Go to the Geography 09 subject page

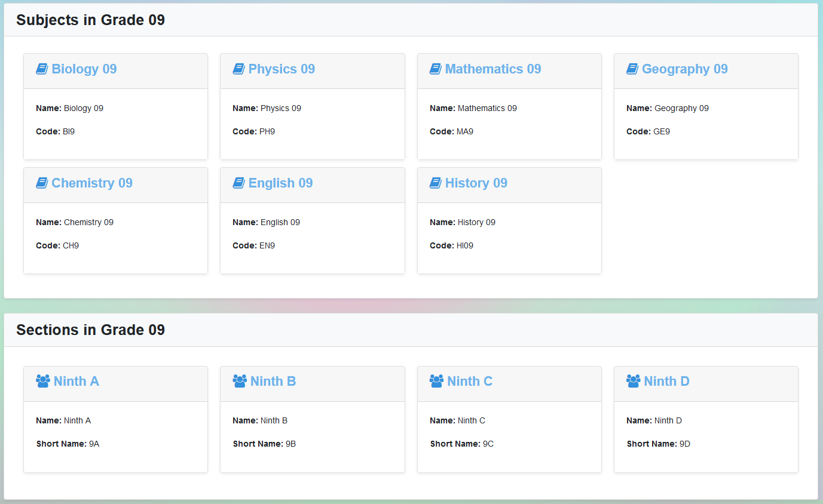click(685, 69)
